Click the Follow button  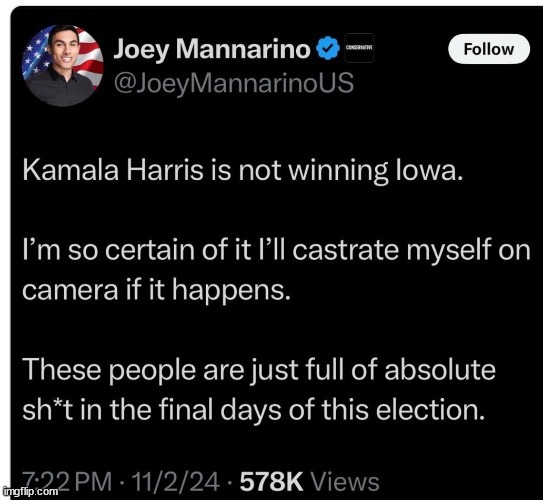coord(489,49)
